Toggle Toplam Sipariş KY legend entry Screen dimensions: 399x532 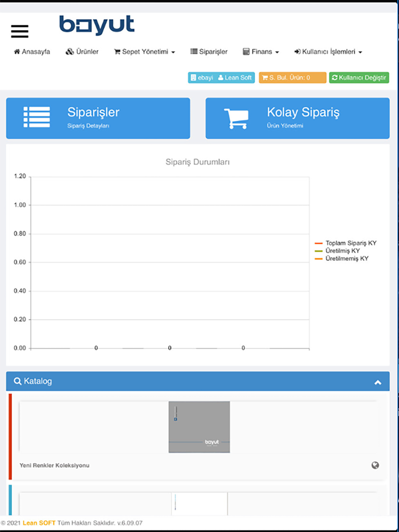(346, 243)
